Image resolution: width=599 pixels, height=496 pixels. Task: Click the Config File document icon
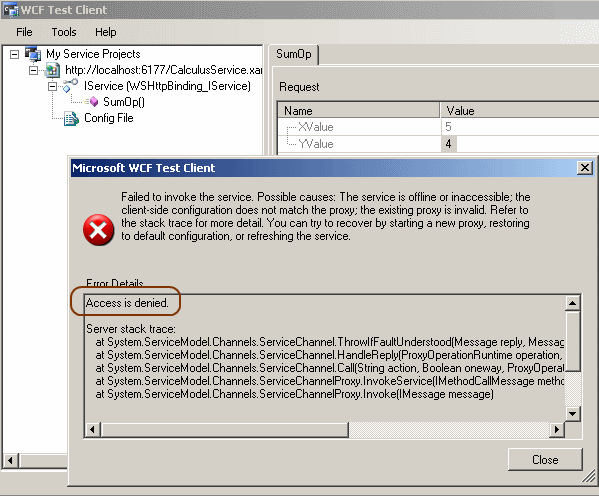point(71,118)
